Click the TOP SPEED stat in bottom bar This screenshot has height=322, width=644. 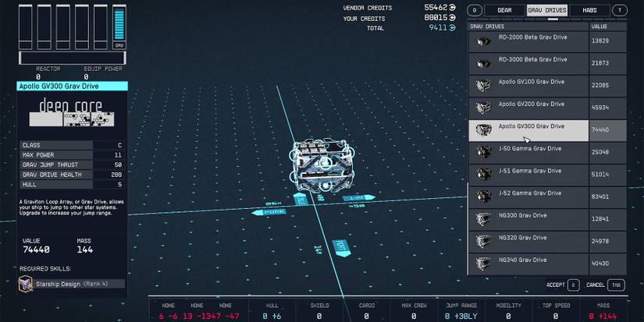(x=556, y=311)
